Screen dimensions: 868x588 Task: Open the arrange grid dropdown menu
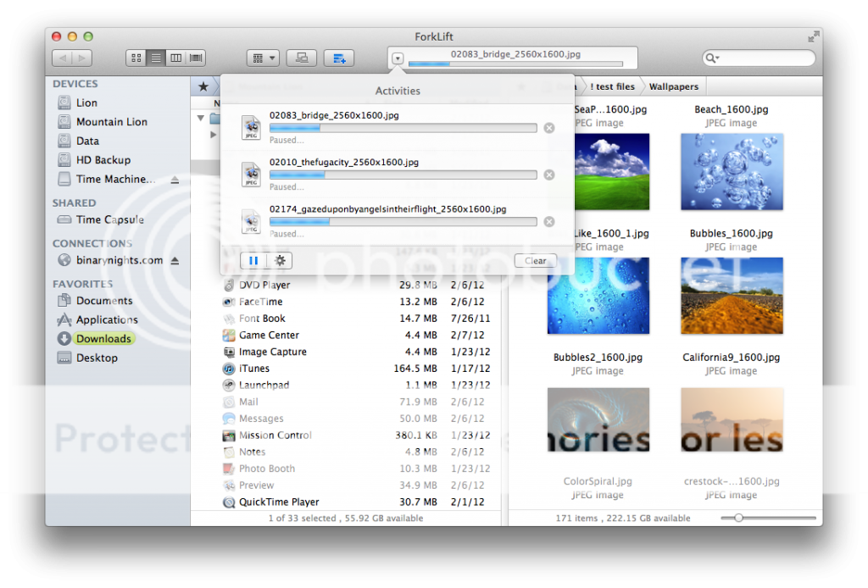point(263,58)
